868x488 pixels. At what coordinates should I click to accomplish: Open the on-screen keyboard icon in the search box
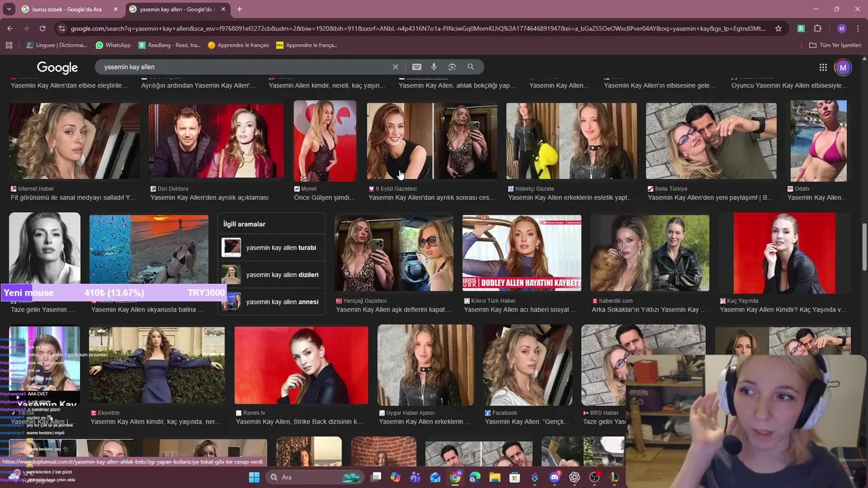[416, 67]
